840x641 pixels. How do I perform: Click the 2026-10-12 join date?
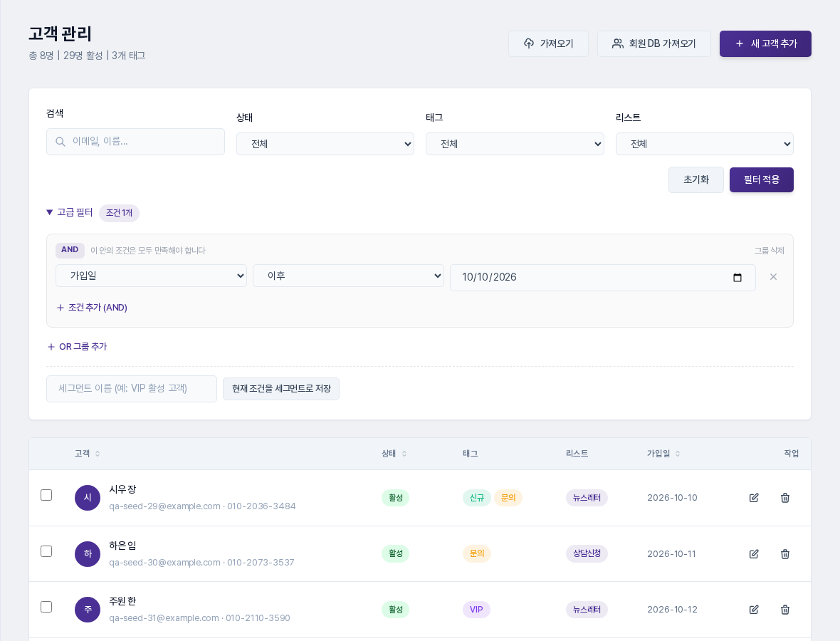tap(672, 610)
